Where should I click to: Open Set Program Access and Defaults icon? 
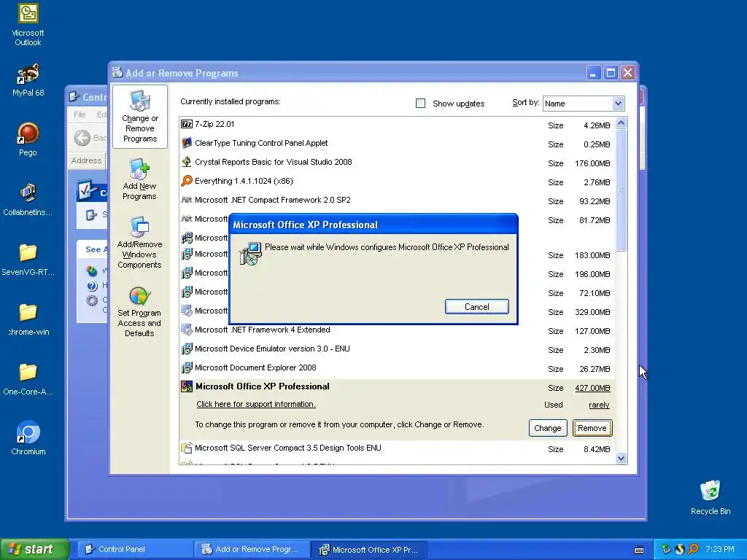(139, 312)
